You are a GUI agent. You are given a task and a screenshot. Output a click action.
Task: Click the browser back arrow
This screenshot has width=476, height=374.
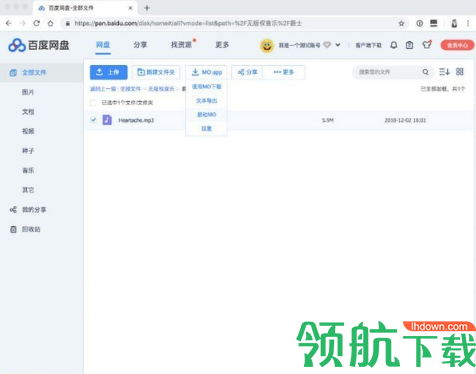click(9, 23)
